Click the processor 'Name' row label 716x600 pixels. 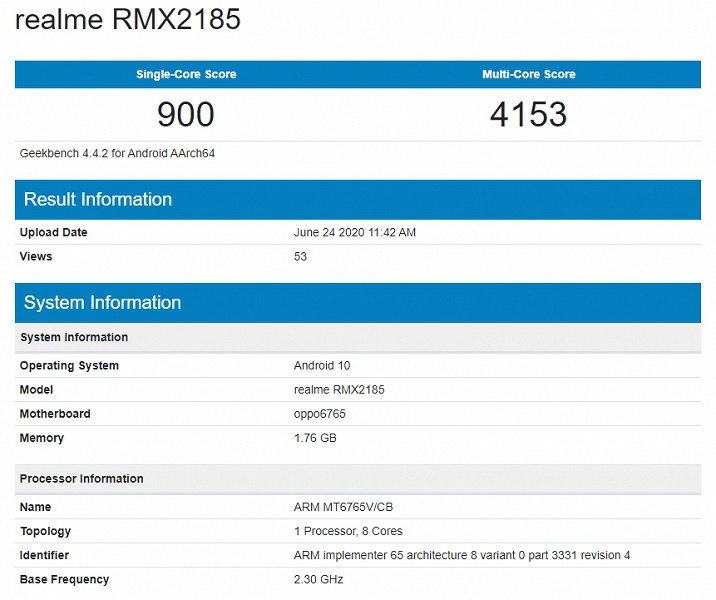pos(36,507)
